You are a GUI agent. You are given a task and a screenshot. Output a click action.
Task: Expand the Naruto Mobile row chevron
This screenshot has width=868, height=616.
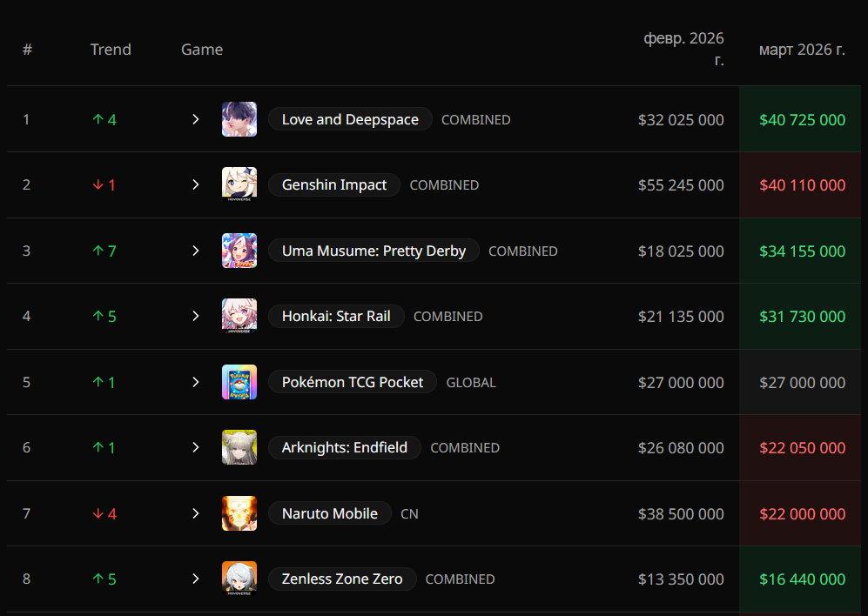coord(195,513)
